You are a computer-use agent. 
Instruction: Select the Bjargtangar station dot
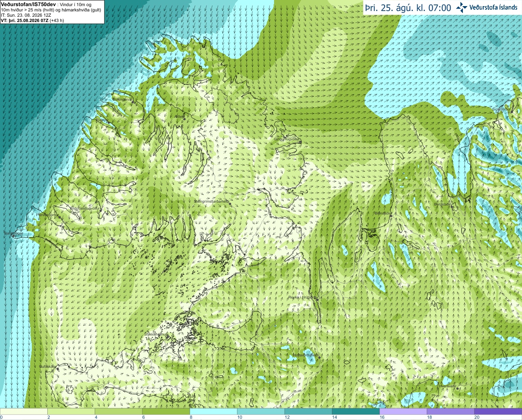pyautogui.click(x=13, y=236)
